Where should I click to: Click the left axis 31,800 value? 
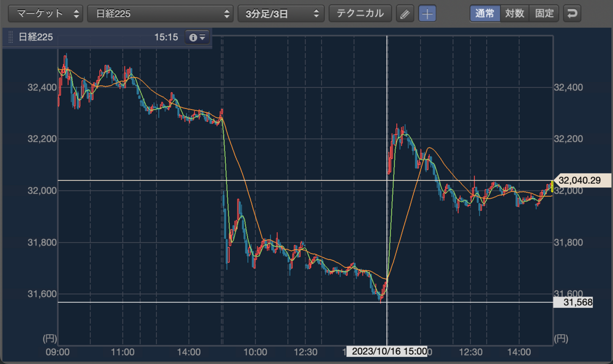[42, 242]
